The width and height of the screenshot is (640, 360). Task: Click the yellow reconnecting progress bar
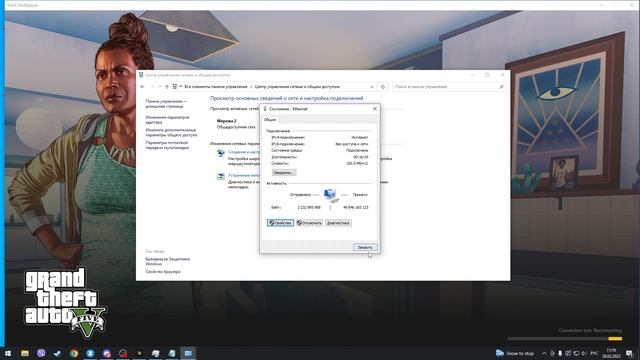615,339
